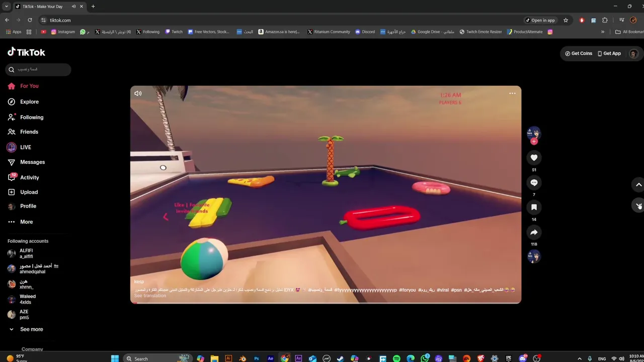Open Spotify from the taskbar
This screenshot has height=362, width=644.
click(x=396, y=358)
